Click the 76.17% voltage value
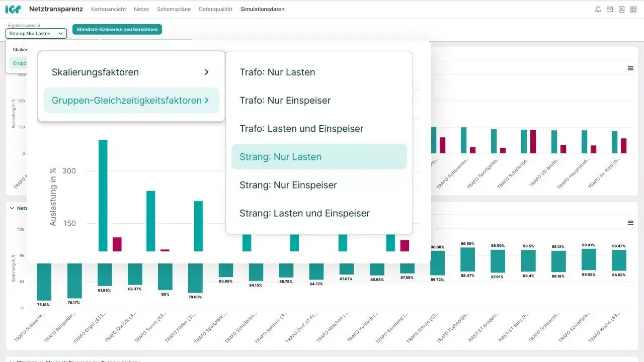This screenshot has width=644, height=362. [74, 303]
